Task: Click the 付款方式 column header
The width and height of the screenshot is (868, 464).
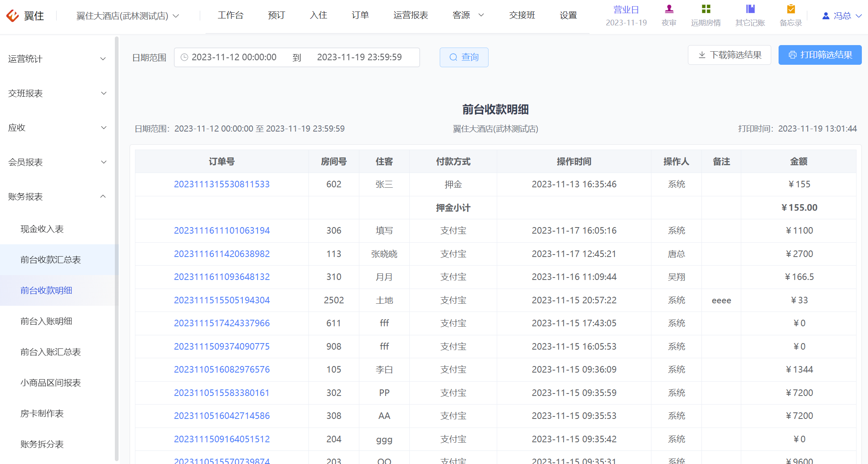Action: point(453,161)
